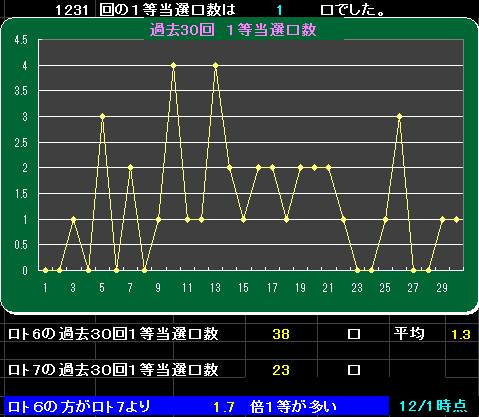Click the average value 1.3
Screen dimensions: 479x417
(461, 334)
